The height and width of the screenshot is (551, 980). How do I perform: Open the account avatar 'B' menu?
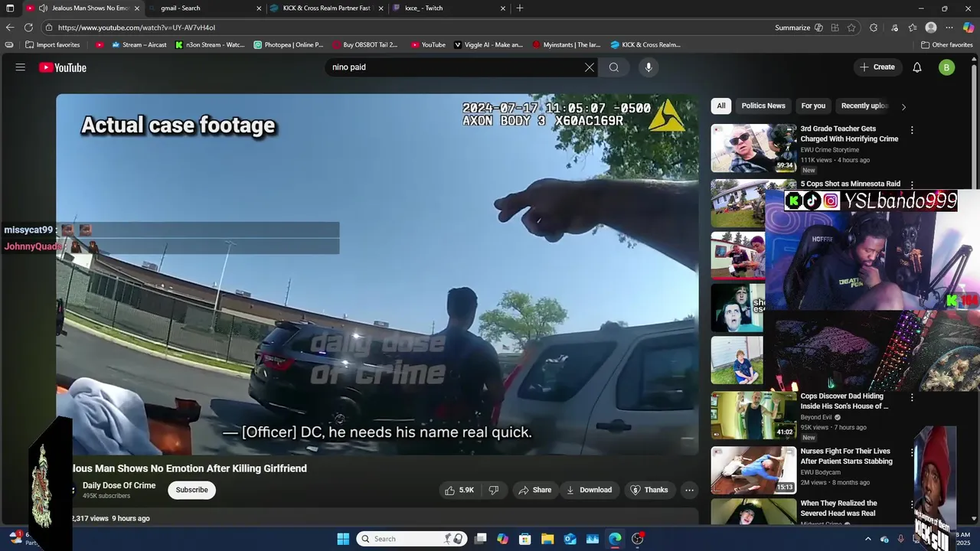947,67
